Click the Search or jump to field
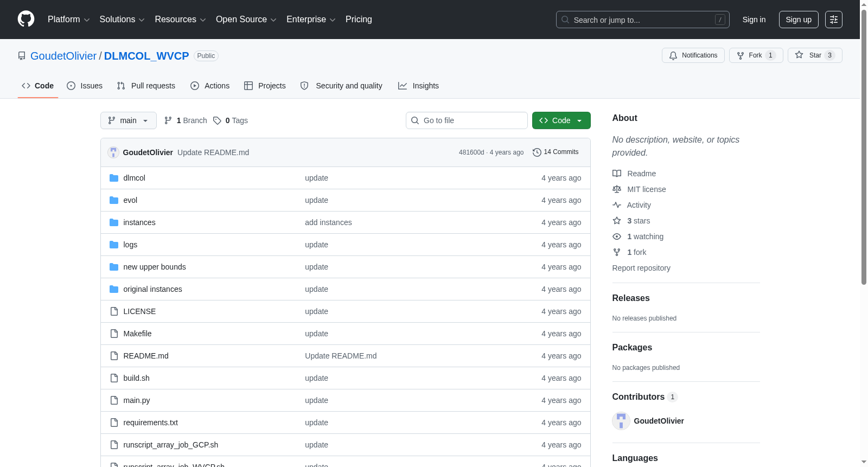The height and width of the screenshot is (467, 868). (x=643, y=20)
